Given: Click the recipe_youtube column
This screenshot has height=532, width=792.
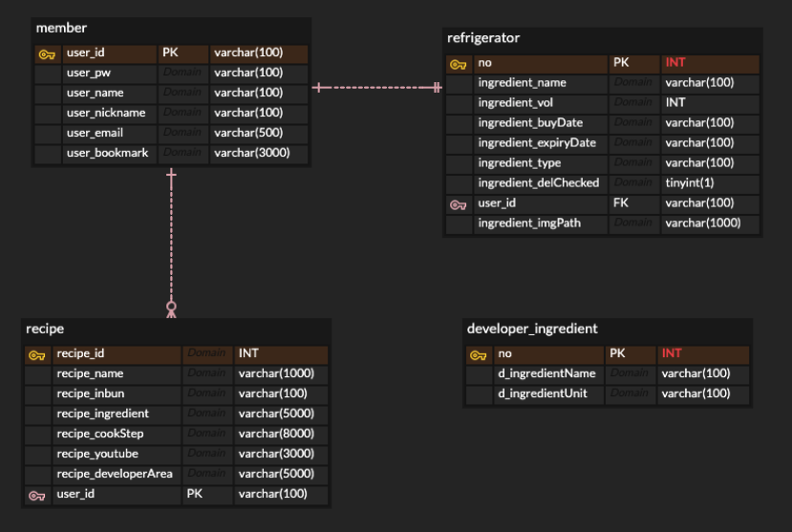Looking at the screenshot, I should tap(97, 454).
